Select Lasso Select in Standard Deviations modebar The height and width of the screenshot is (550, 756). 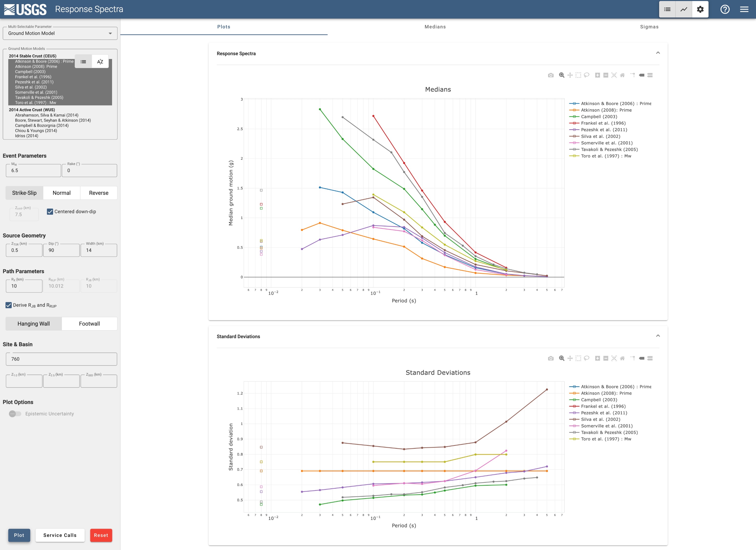point(587,359)
